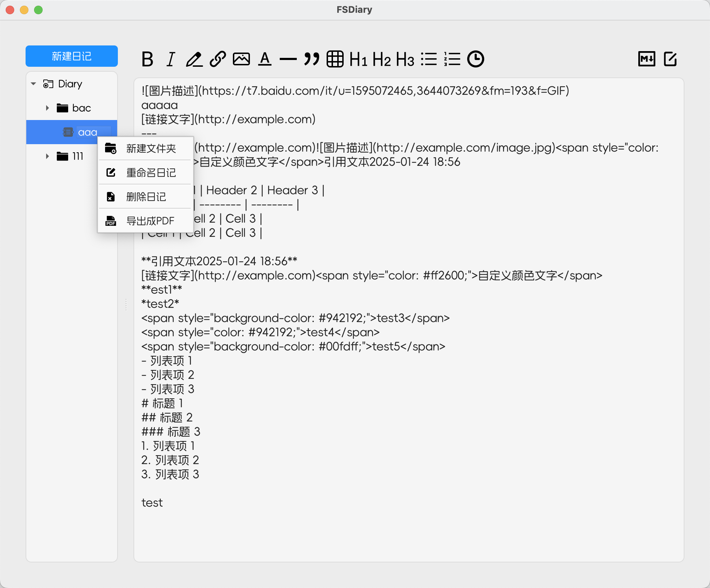Viewport: 710px width, 588px height.
Task: Apply Heading 1 style
Action: (358, 59)
